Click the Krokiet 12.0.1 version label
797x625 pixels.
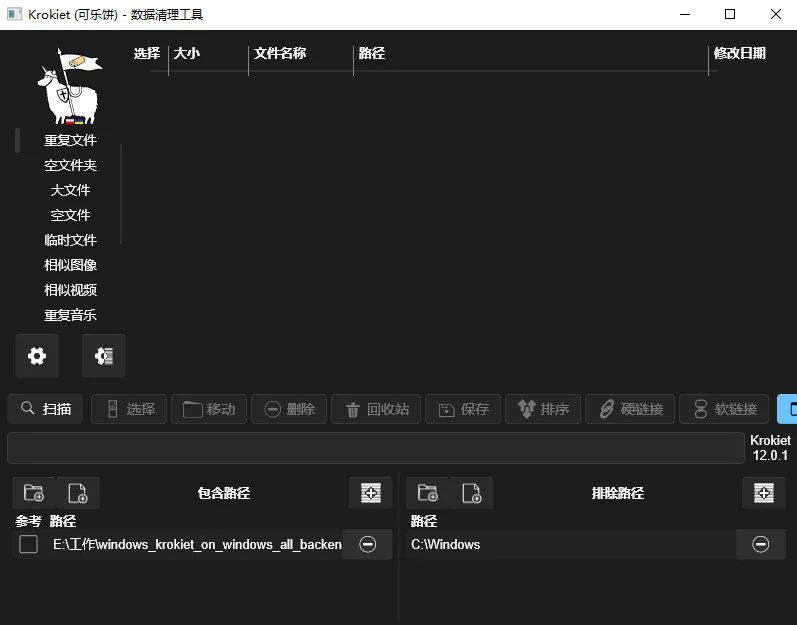pos(770,448)
